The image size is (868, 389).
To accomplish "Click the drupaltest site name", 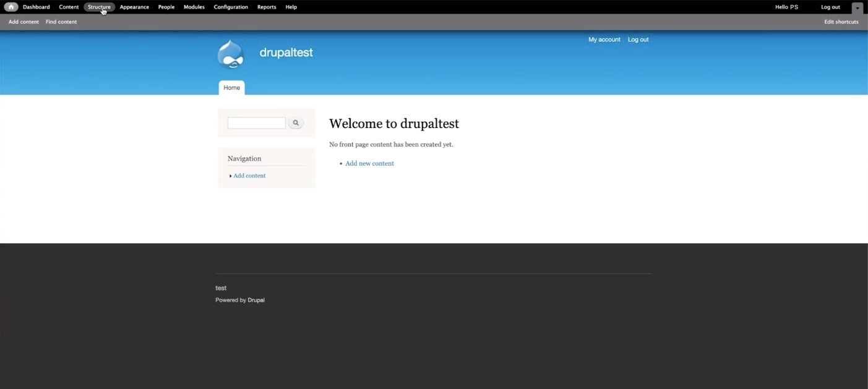I will (286, 53).
